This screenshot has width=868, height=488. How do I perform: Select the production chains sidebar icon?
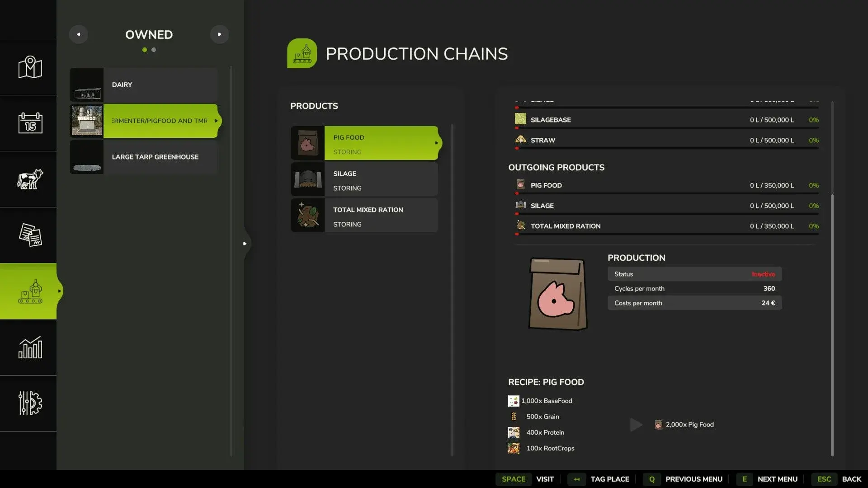30,291
